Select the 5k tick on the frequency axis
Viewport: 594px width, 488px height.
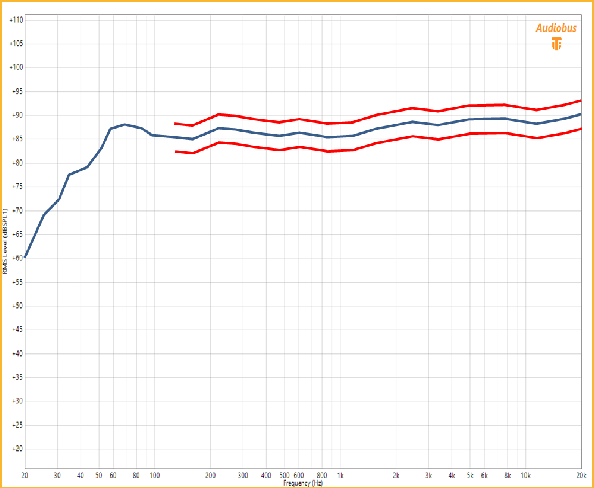[x=470, y=475]
